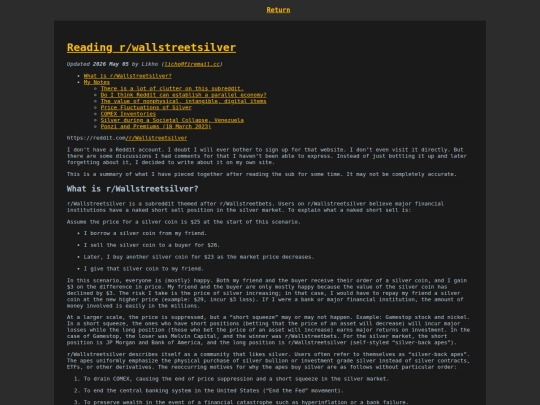Click paragraph starting 'At a larger scale'

(269, 330)
